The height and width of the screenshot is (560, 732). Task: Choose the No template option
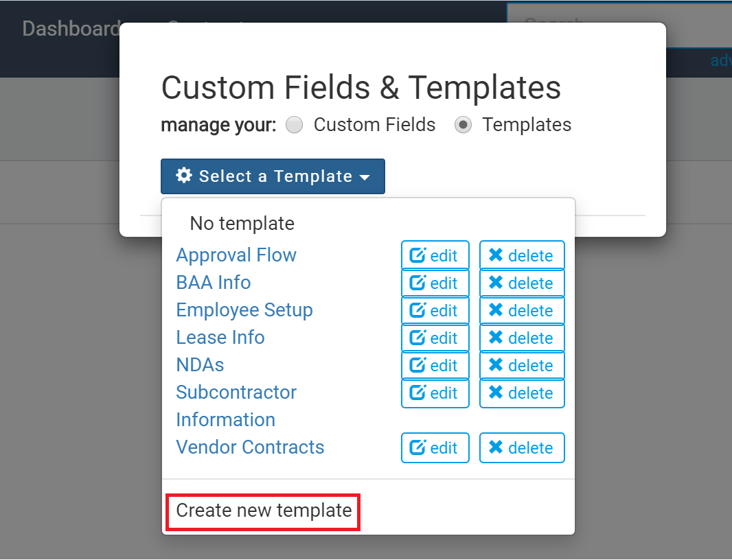click(x=242, y=224)
